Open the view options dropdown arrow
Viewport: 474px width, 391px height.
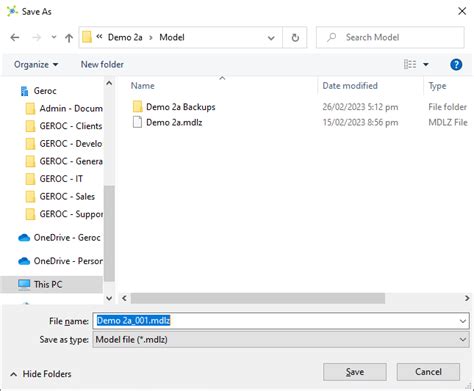point(426,64)
